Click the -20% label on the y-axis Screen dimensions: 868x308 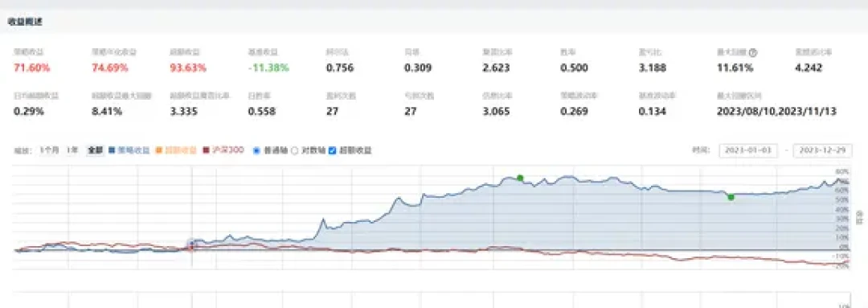[x=841, y=266]
